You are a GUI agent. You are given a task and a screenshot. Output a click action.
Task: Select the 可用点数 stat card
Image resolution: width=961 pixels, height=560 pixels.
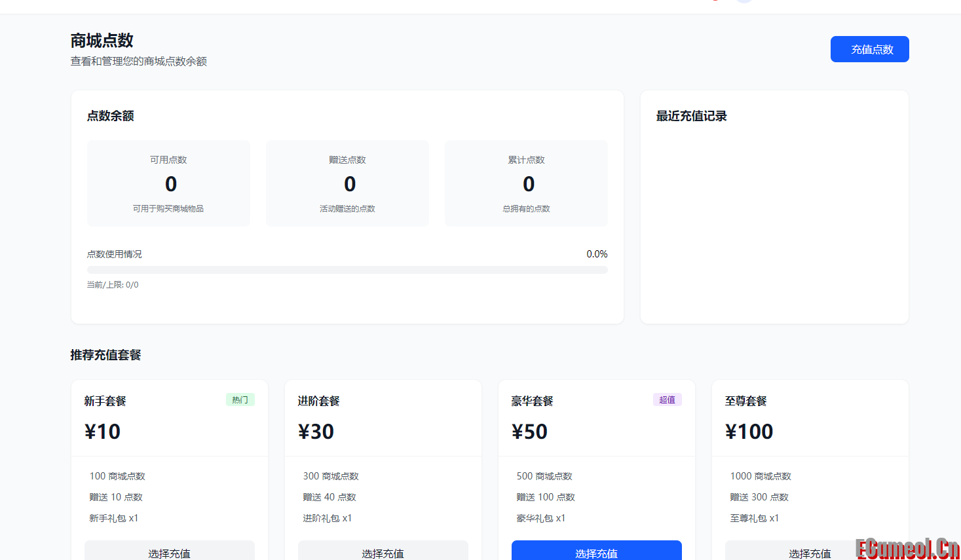pos(168,183)
